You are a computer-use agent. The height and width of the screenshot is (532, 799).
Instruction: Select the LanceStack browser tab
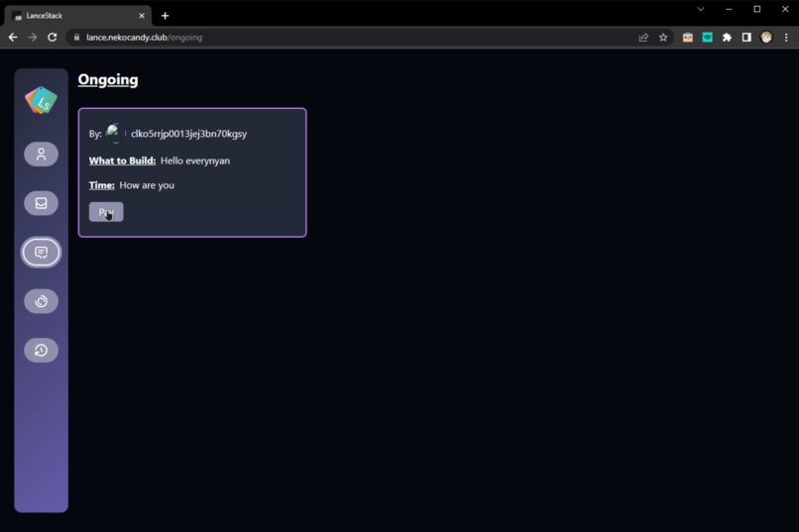coord(78,16)
